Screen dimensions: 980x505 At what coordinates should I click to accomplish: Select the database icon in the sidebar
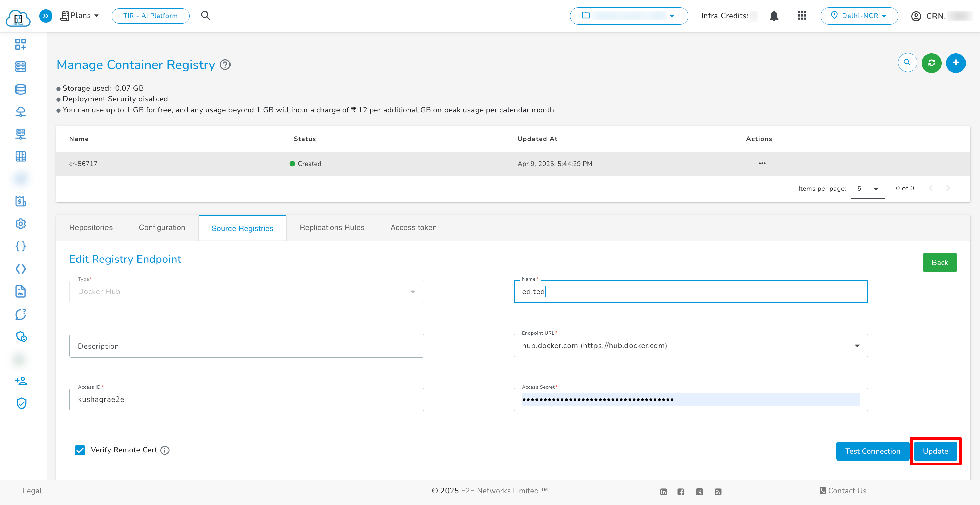tap(21, 89)
